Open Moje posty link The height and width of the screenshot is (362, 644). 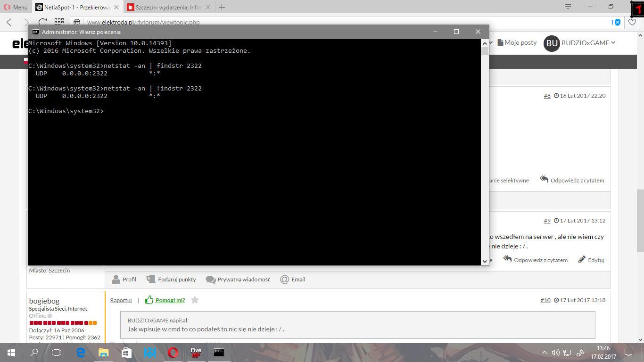[x=517, y=42]
